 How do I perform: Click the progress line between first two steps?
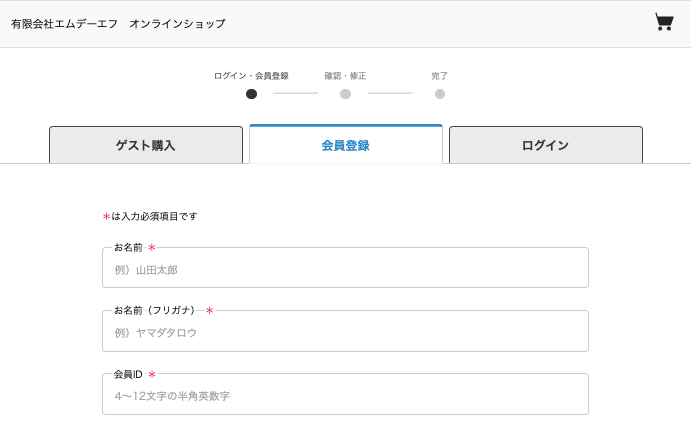click(295, 94)
